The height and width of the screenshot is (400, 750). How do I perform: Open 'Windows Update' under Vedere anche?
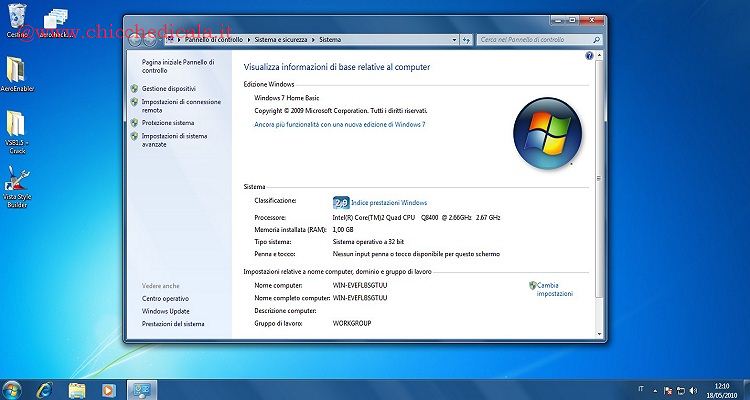pyautogui.click(x=164, y=311)
